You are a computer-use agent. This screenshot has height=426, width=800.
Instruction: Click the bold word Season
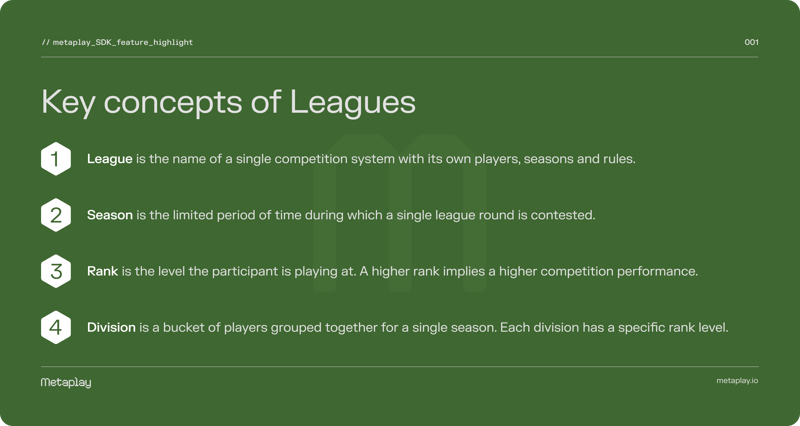click(x=110, y=215)
